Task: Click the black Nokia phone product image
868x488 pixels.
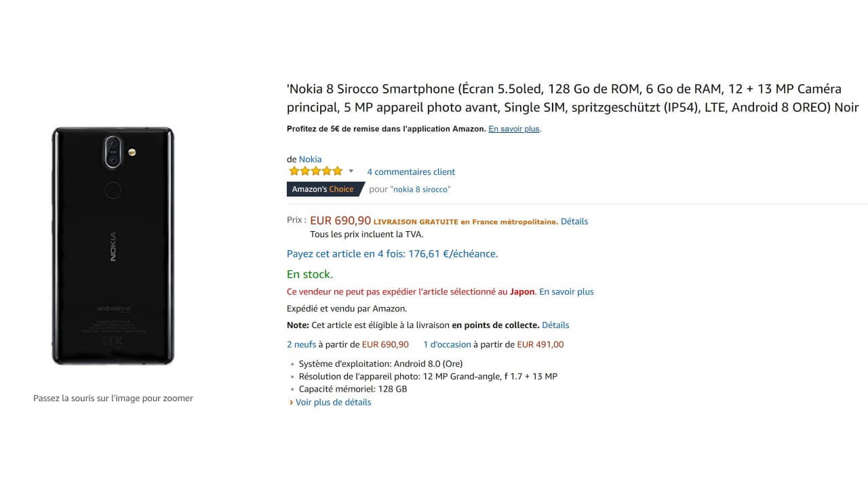Action: tap(113, 245)
